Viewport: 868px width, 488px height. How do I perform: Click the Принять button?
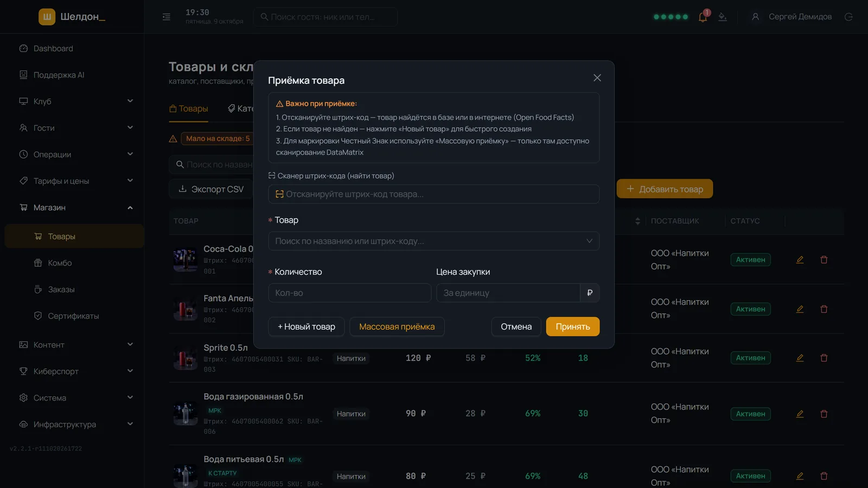573,326
